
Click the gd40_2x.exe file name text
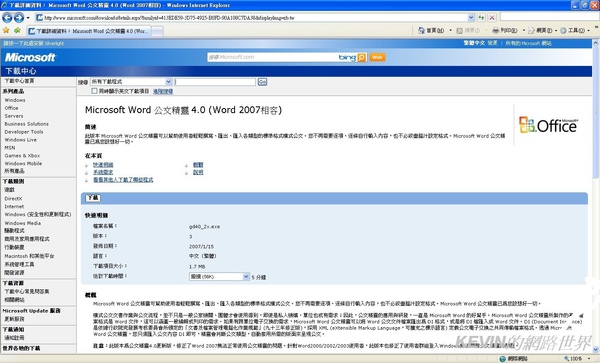(x=204, y=226)
